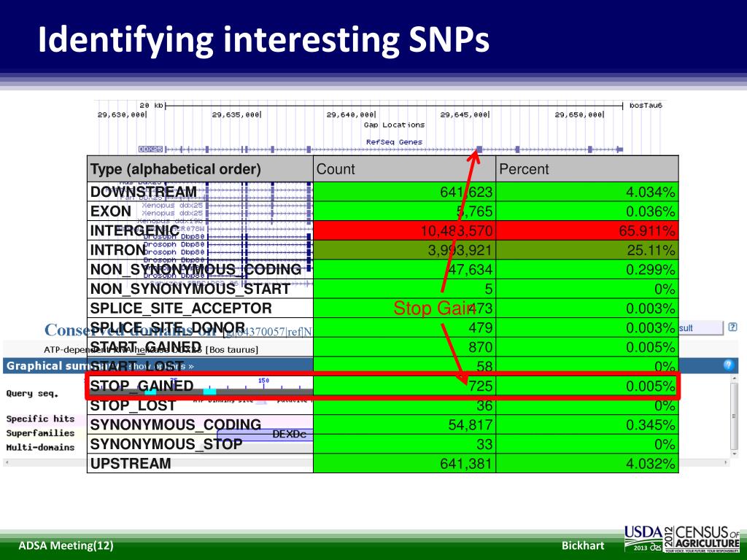Click the 'Specific hits' label

(41, 419)
